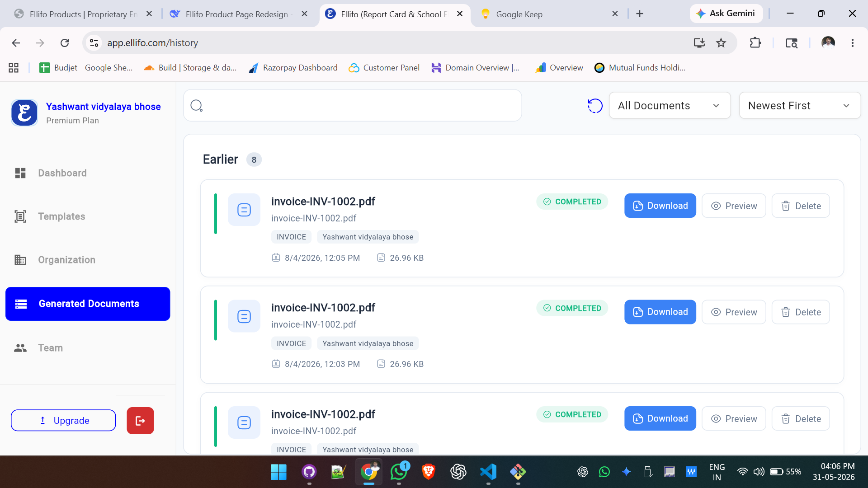Open Templates in sidebar
Viewport: 868px width, 488px height.
coord(61,216)
